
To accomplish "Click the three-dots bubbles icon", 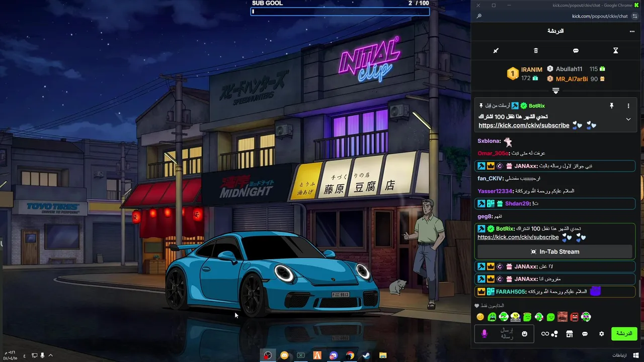I will (x=554, y=334).
